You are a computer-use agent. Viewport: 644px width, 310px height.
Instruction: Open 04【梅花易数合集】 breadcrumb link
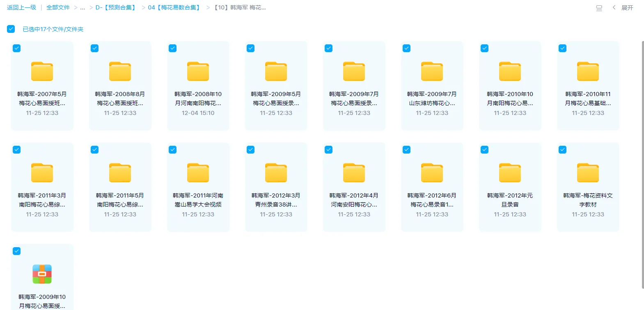[x=174, y=8]
